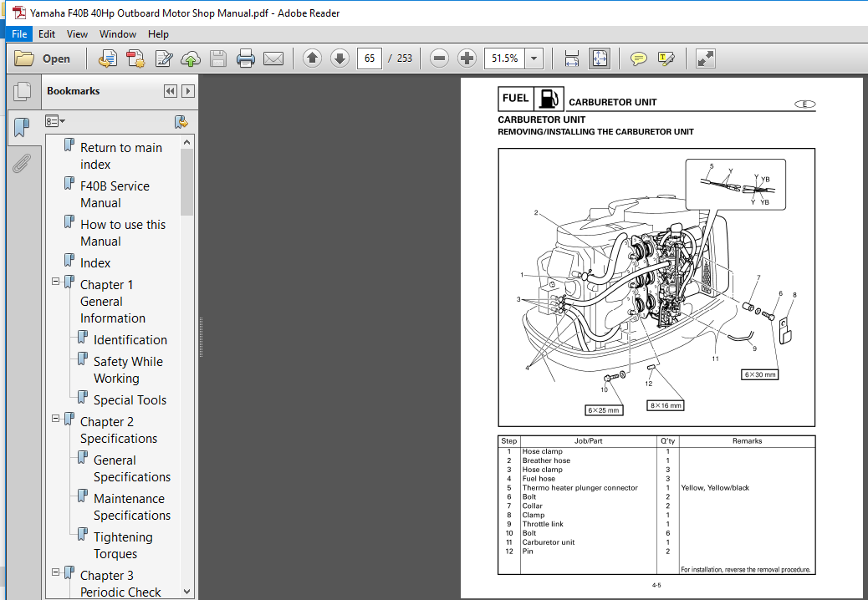Click the cloud upload icon
The image size is (868, 600).
tap(191, 58)
